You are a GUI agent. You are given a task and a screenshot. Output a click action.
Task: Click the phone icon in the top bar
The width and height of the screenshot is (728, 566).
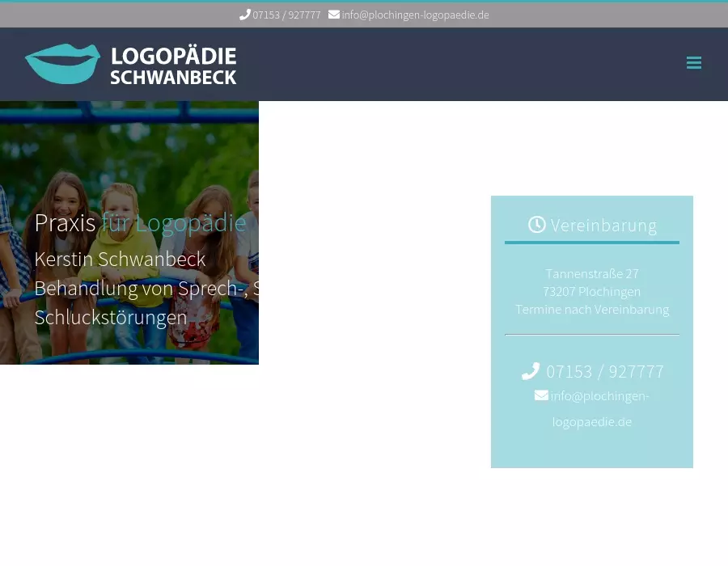click(244, 15)
